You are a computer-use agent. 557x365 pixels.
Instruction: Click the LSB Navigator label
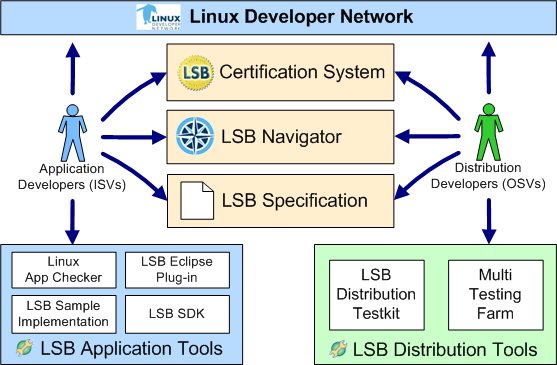point(281,137)
